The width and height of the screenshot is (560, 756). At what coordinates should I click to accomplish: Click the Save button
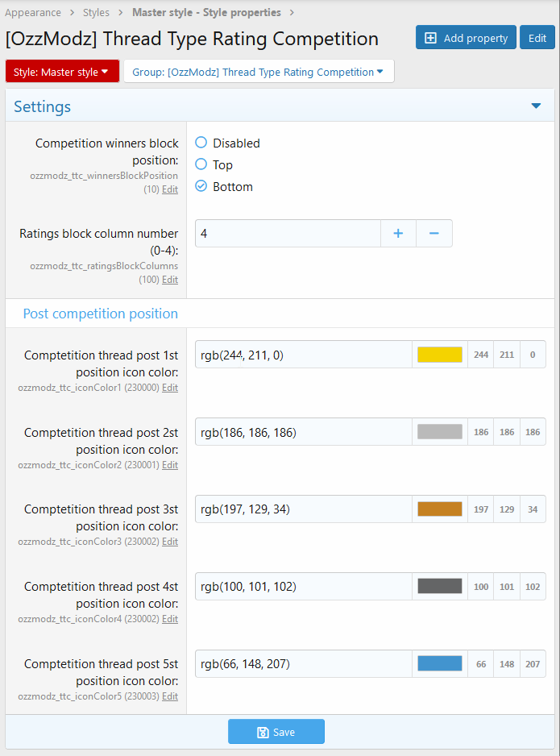(276, 731)
